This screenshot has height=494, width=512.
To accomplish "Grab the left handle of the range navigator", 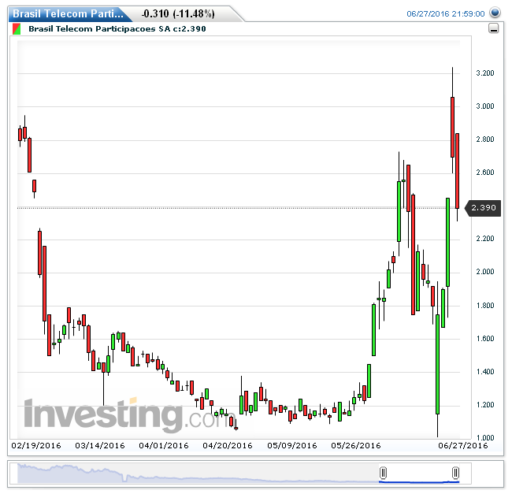I will click(x=383, y=473).
